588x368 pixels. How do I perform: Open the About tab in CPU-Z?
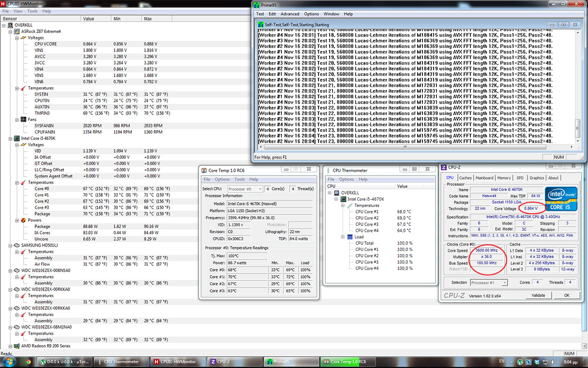coord(553,178)
